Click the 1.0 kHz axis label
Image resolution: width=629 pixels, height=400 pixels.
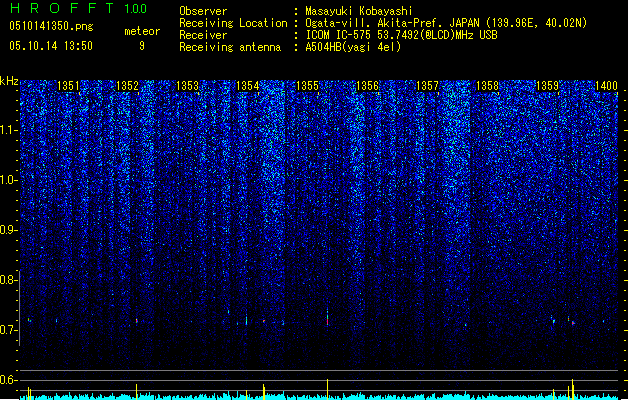(8, 180)
